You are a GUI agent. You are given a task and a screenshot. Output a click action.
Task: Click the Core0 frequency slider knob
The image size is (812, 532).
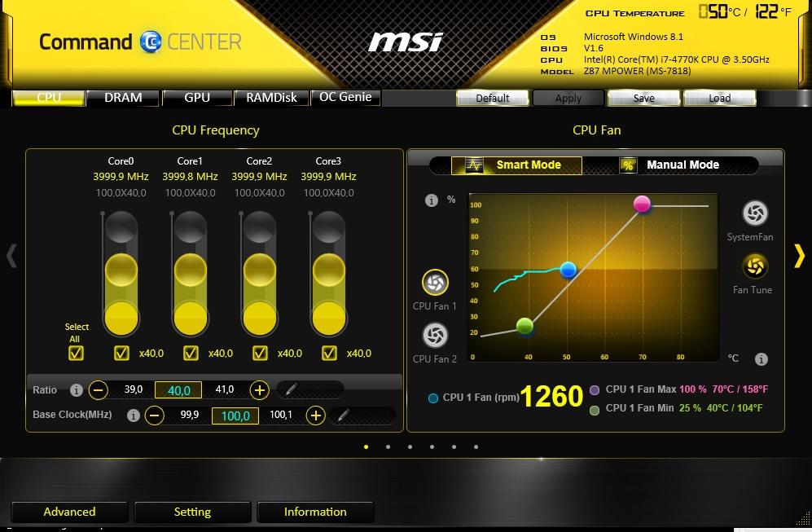point(121,270)
